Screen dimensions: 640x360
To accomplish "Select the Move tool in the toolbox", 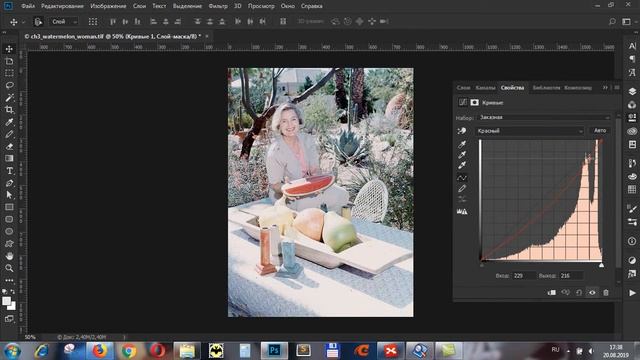I will coord(9,49).
